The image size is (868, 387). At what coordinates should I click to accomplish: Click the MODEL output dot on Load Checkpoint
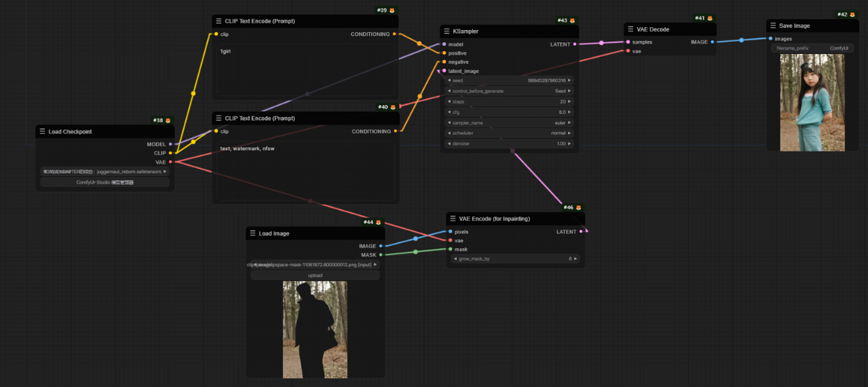tap(170, 144)
